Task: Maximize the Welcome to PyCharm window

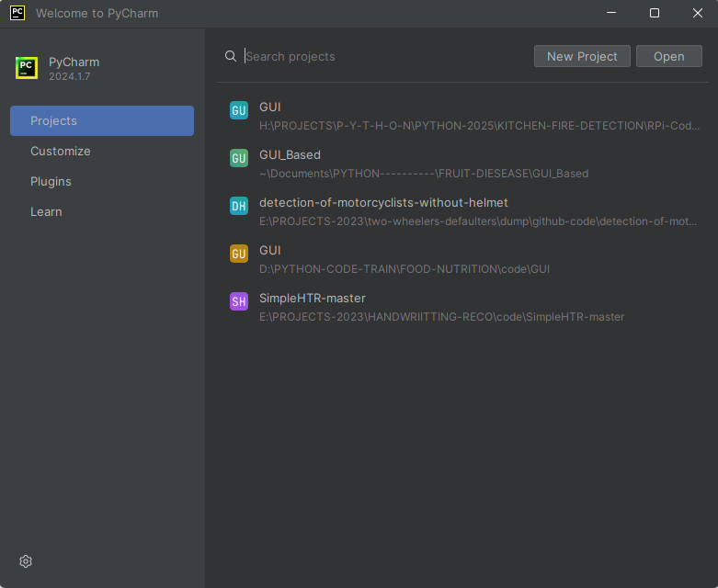Action: pos(655,13)
